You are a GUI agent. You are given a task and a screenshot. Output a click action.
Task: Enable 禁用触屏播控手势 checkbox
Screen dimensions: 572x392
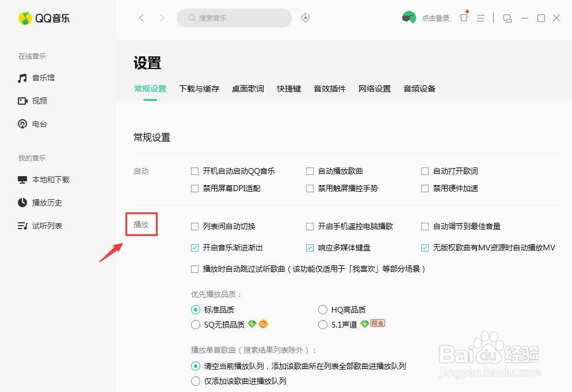[310, 188]
